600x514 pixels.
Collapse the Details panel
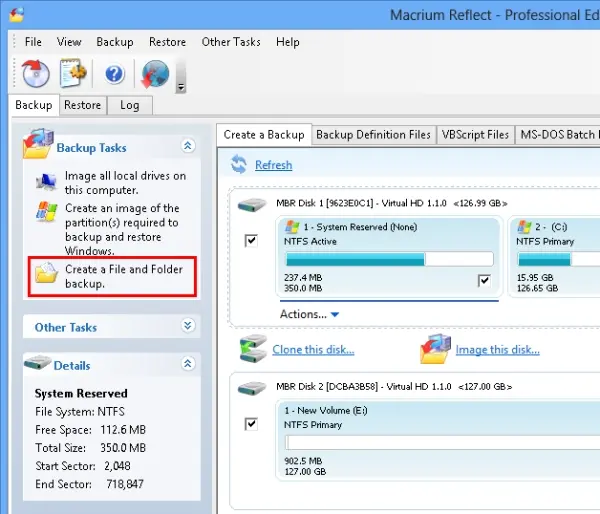188,364
